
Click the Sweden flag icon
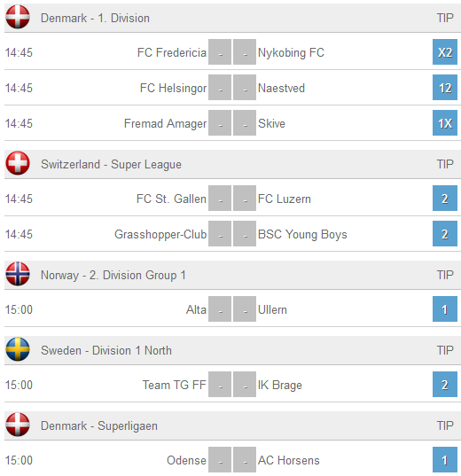18,349
